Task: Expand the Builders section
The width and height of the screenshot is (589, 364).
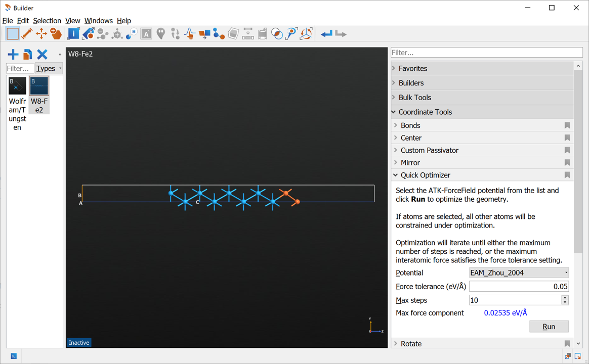Action: [x=411, y=83]
